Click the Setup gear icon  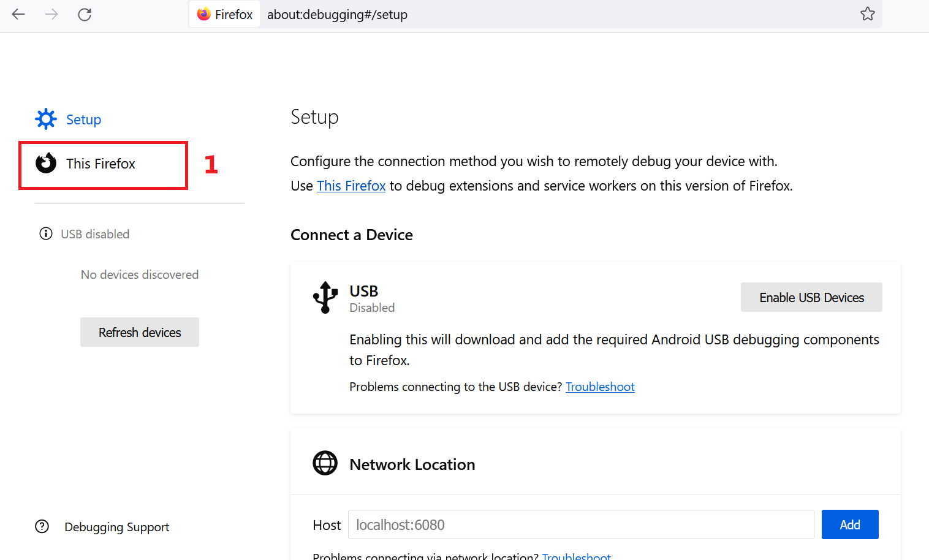pos(46,119)
